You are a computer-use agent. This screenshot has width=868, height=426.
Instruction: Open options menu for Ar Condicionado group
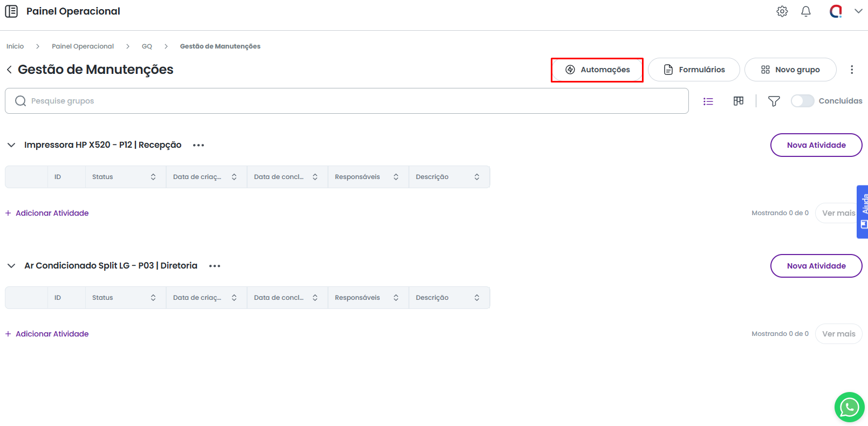[215, 266]
